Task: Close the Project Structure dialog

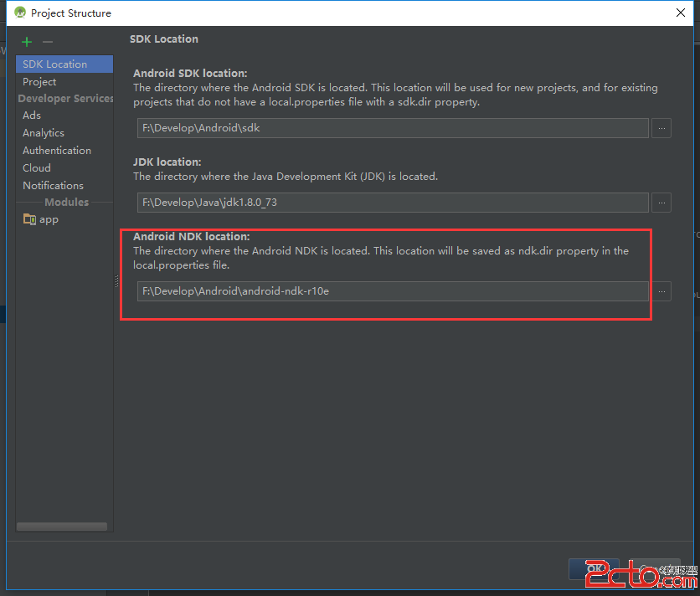Action: [681, 13]
